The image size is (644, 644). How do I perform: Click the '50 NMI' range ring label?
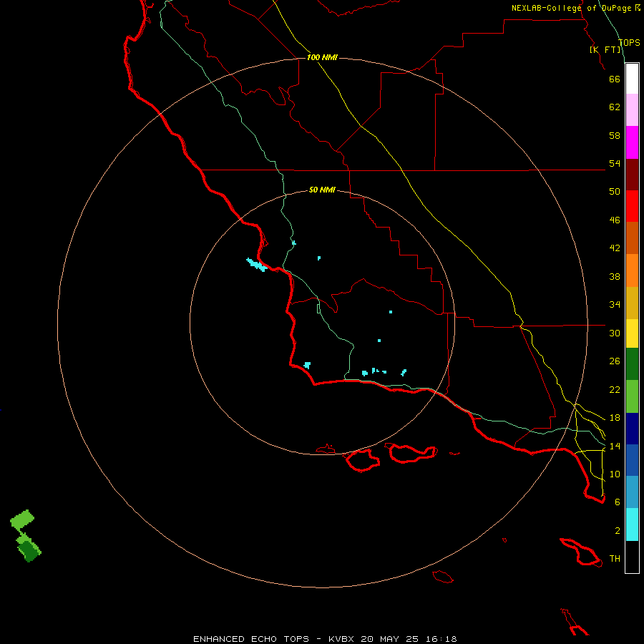pyautogui.click(x=322, y=190)
